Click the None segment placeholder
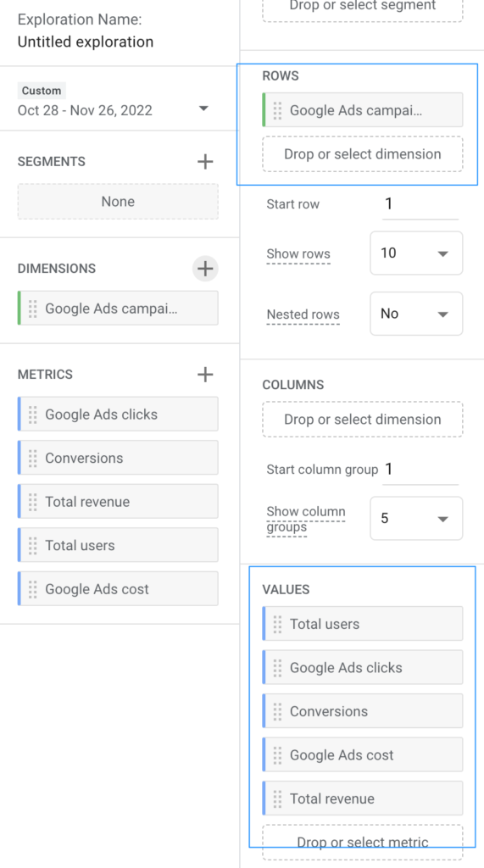This screenshot has width=484, height=868. (x=118, y=202)
